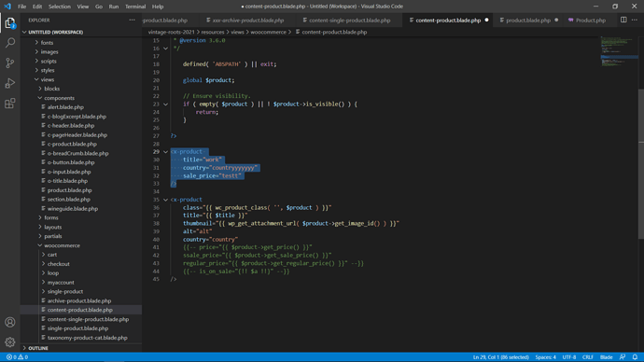Viewport: 644px width, 362px height.
Task: Show errors and warnings in status bar
Action: point(17,357)
